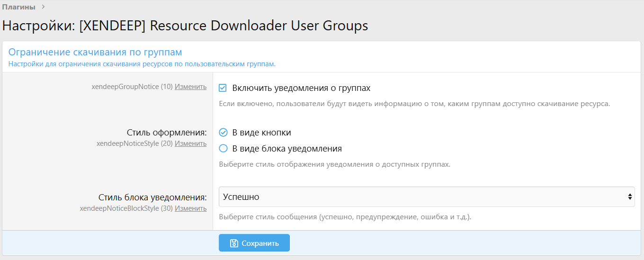Go to the Плагины breadcrumb
The width and height of the screenshot is (644, 260).
(x=18, y=7)
